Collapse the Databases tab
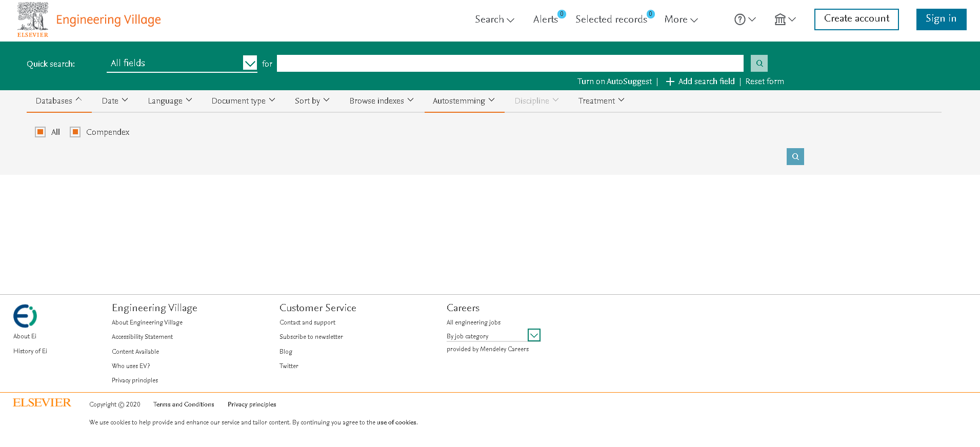 coord(58,101)
